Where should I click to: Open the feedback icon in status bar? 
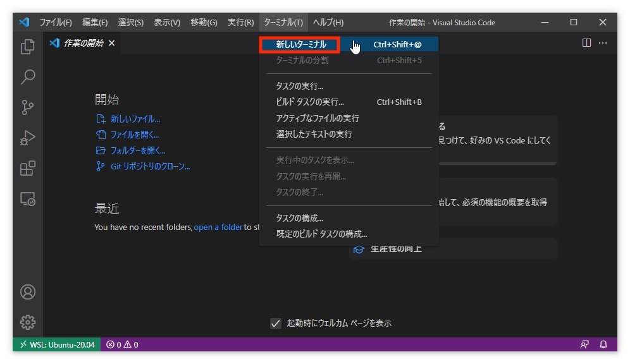coord(584,344)
